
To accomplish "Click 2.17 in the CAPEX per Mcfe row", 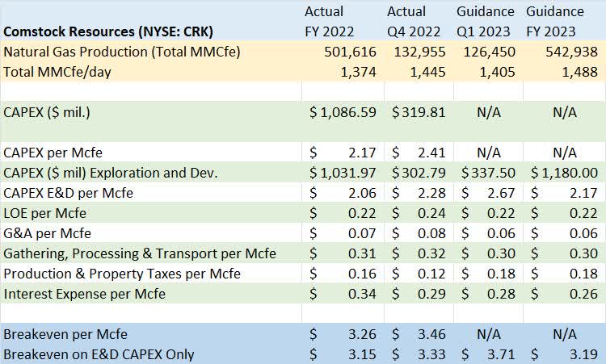I will [362, 153].
